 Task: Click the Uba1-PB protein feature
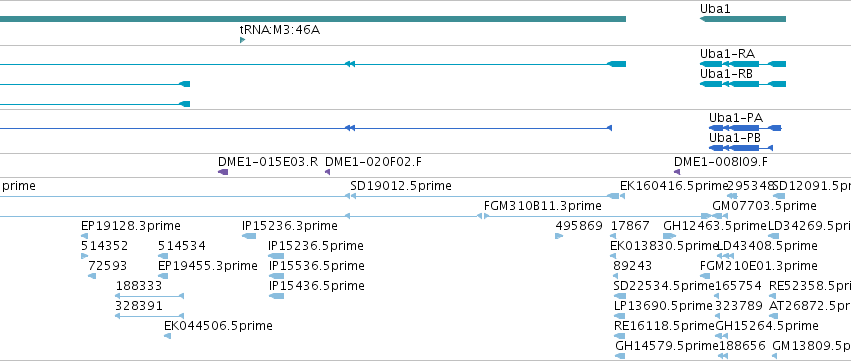(741, 148)
